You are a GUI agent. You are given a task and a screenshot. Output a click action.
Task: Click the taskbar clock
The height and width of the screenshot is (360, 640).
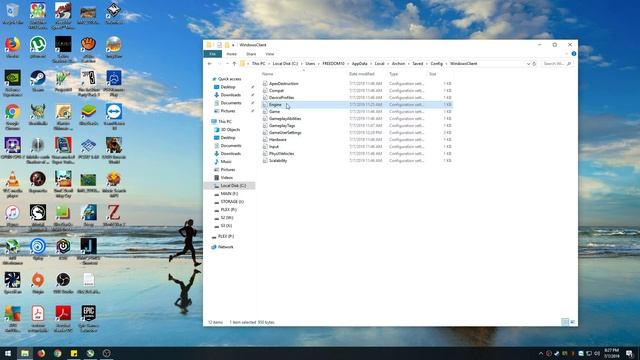(x=611, y=353)
